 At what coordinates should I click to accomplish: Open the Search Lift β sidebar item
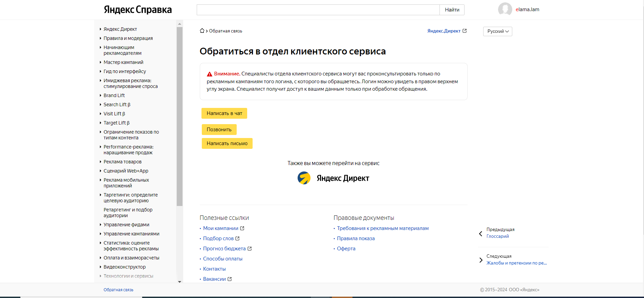point(117,105)
